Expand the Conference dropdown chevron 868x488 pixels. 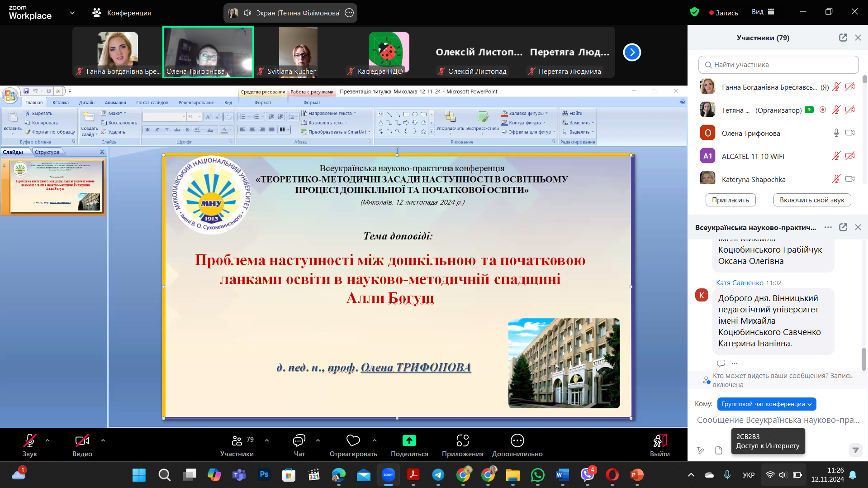72,13
